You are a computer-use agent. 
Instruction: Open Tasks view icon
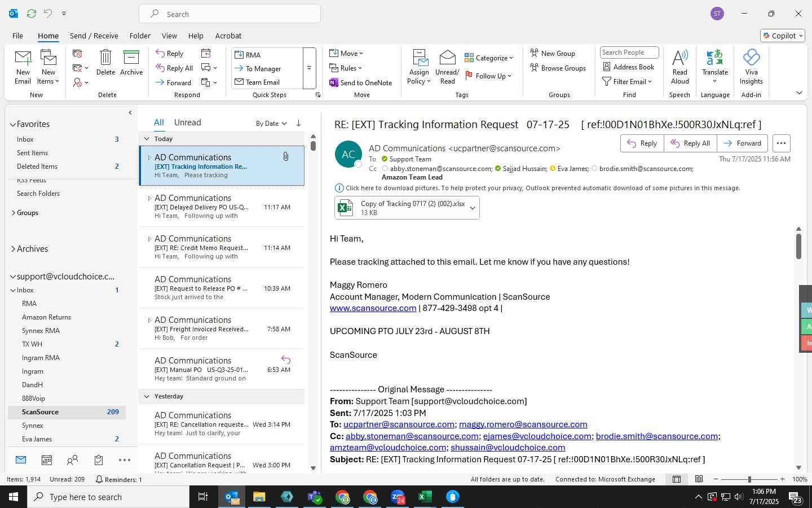click(99, 461)
